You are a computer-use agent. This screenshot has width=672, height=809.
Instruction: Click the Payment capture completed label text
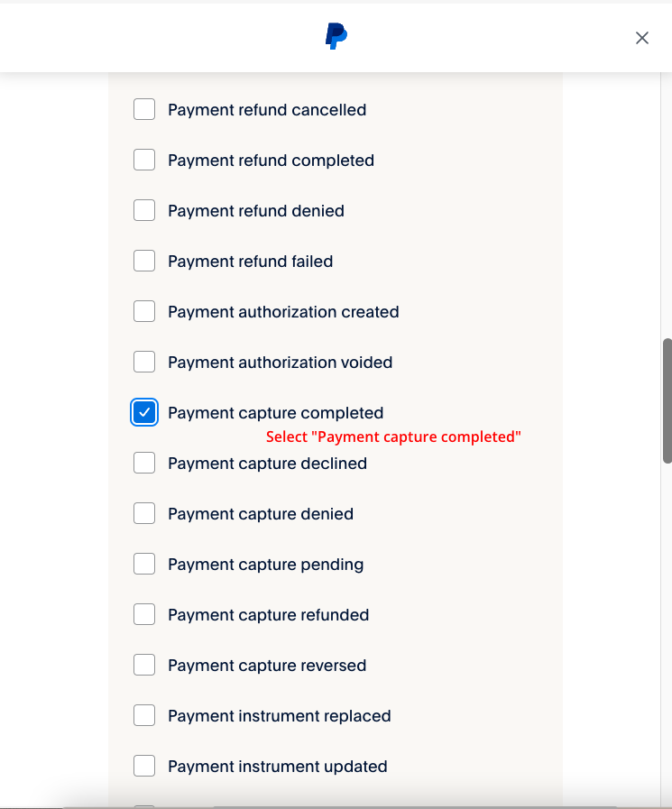275,413
